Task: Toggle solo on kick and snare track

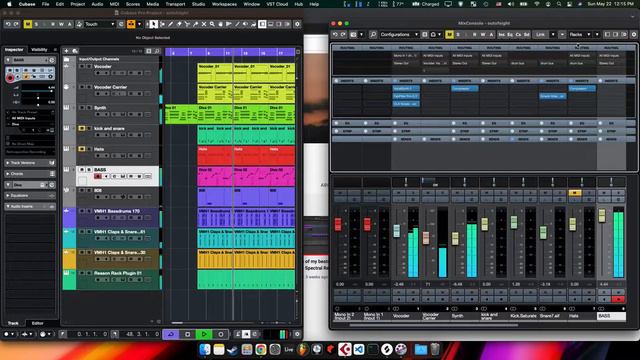Action: [x=89, y=128]
